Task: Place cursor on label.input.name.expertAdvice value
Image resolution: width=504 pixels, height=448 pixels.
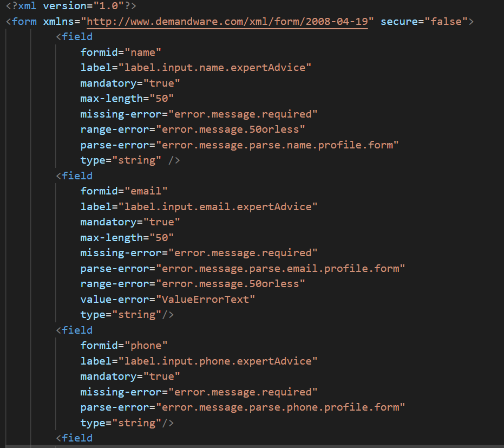Action: click(x=215, y=68)
